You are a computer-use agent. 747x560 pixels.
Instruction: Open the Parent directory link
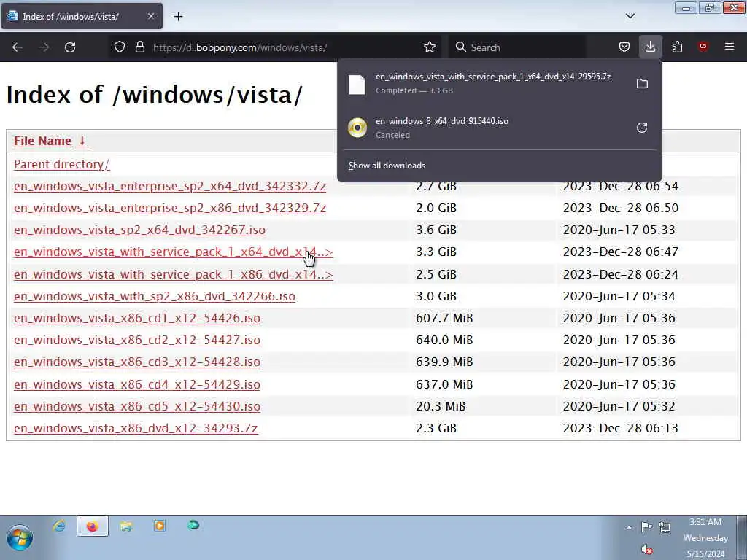61,164
